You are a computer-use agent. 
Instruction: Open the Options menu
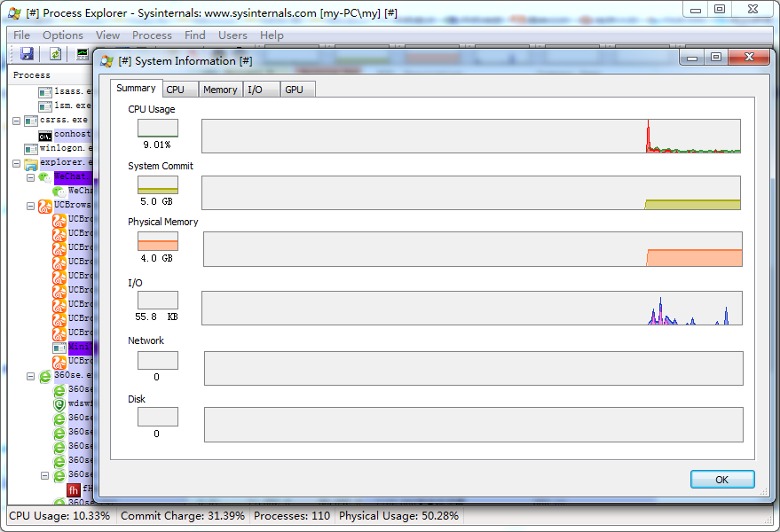(x=63, y=35)
